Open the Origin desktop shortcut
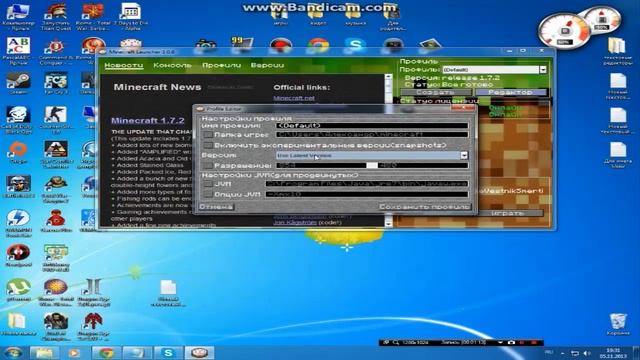This screenshot has height=360, width=640. tap(18, 152)
